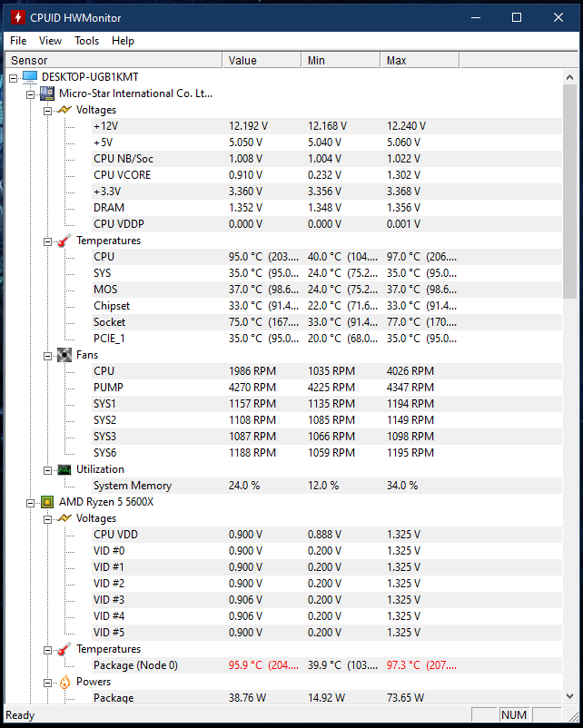The image size is (583, 728).
Task: Click the DESKTOP-UGB1KMT computer icon
Action: (x=30, y=77)
